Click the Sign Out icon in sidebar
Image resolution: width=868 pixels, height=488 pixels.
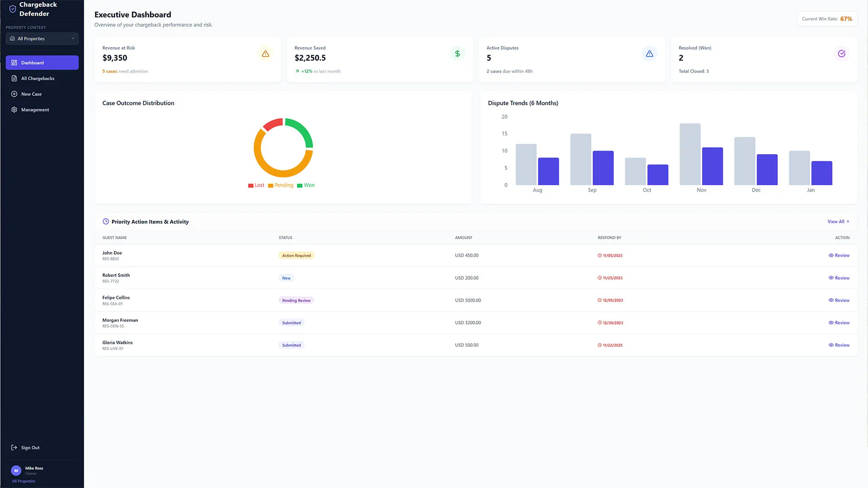(14, 448)
